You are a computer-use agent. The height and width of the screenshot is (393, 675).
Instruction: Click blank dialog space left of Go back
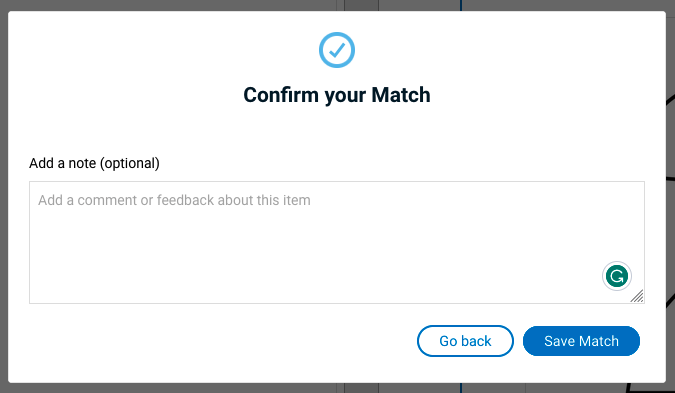215,341
